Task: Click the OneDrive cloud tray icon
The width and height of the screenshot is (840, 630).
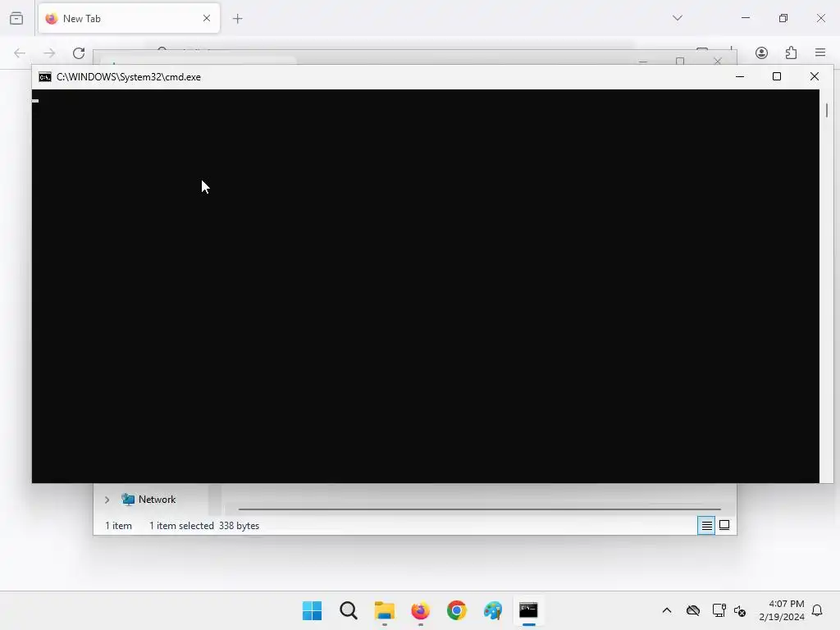Action: (x=693, y=610)
